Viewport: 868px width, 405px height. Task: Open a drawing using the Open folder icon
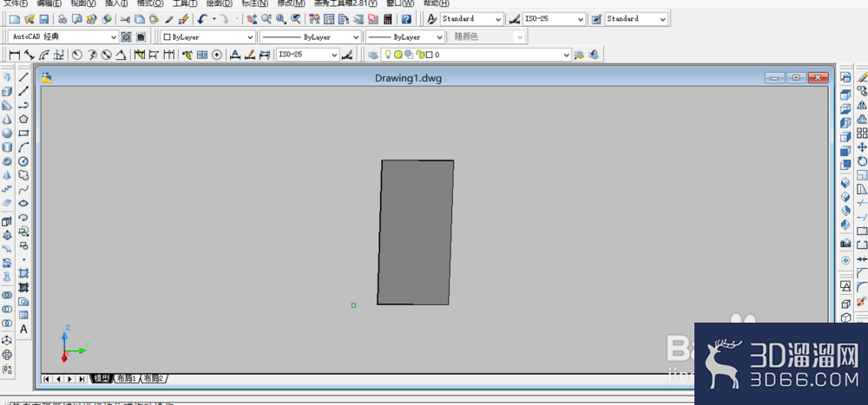coord(30,19)
